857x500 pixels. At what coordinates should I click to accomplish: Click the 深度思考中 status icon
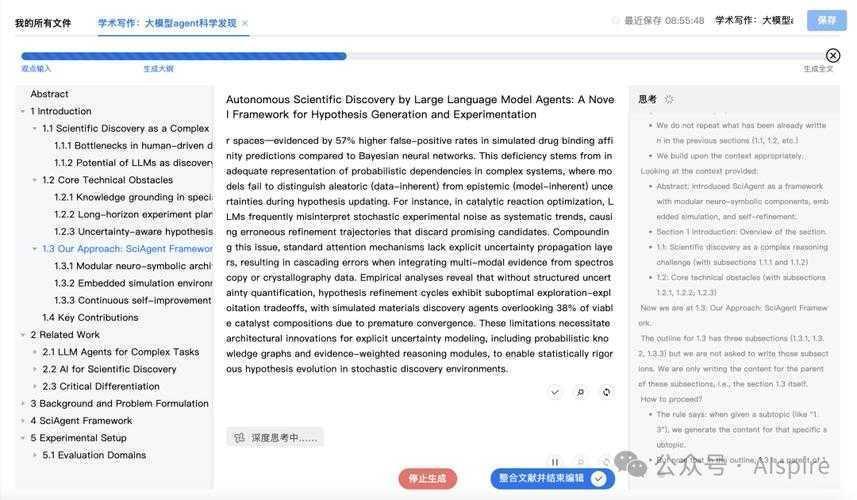239,437
